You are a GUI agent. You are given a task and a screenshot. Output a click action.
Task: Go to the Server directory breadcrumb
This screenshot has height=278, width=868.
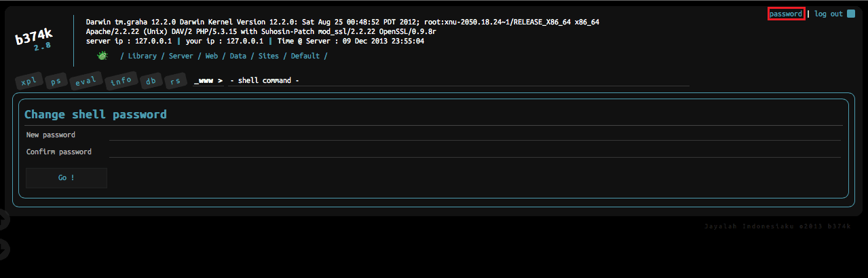point(181,56)
